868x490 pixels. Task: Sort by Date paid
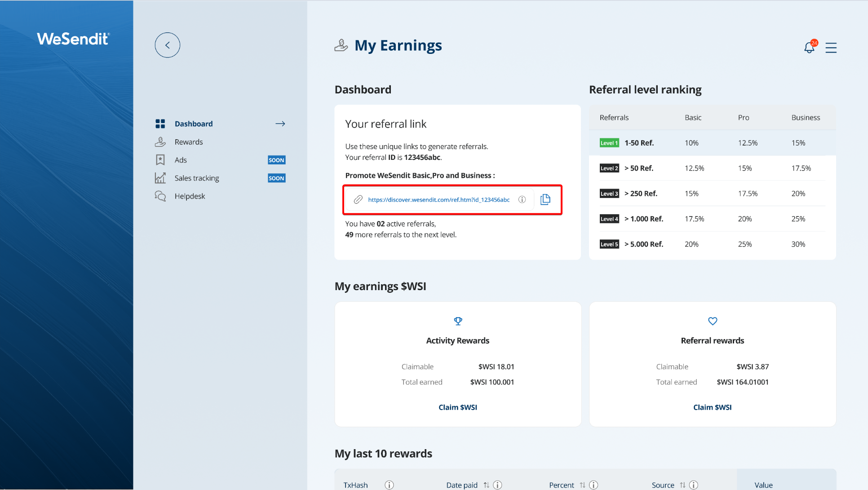[486, 485]
